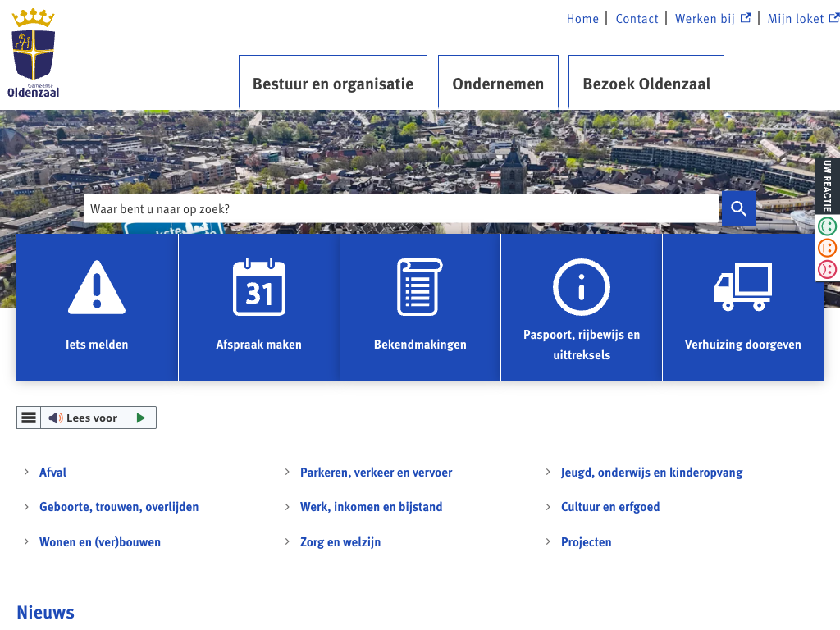Click the Lees voor speaker button
The image size is (840, 630).
[x=83, y=418]
